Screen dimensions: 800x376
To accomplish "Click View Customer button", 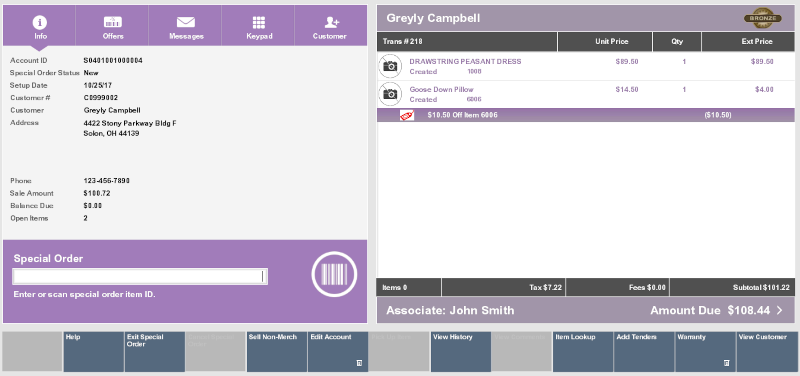I will tap(767, 352).
